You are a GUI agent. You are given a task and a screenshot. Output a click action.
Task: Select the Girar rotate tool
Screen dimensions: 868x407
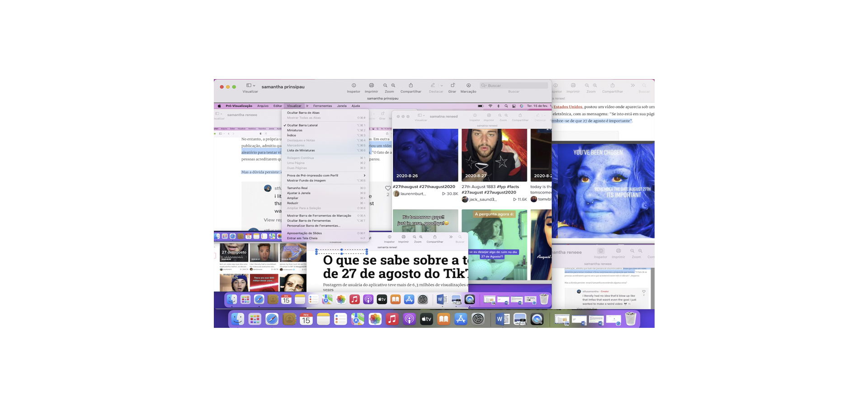(452, 85)
